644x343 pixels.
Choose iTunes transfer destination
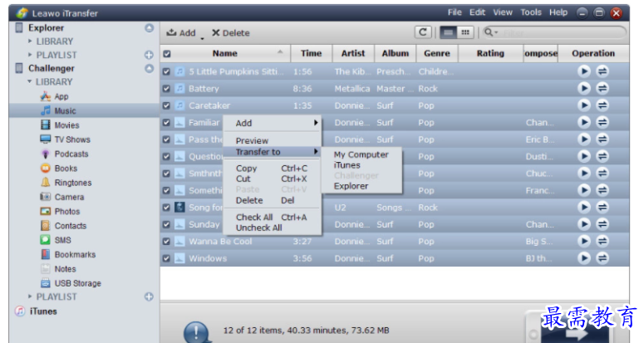click(347, 165)
